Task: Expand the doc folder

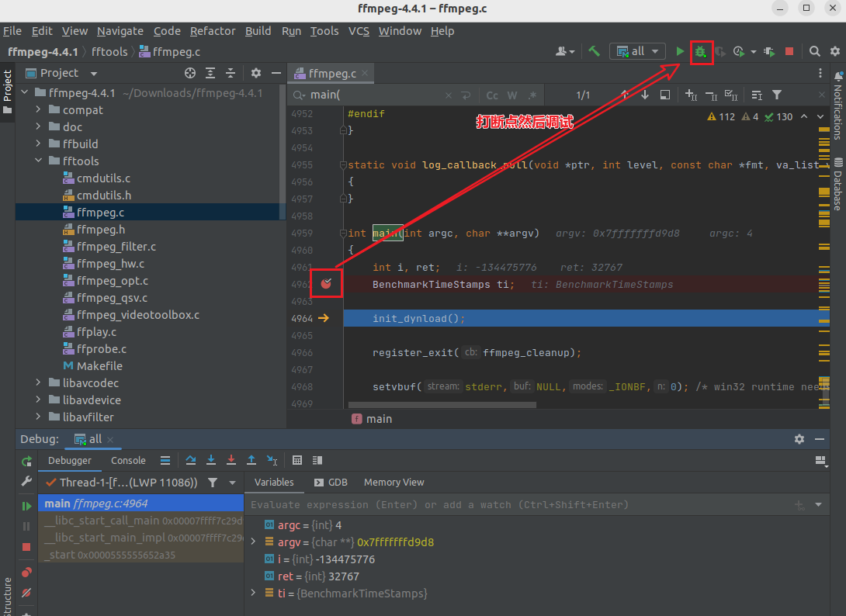Action: click(38, 126)
